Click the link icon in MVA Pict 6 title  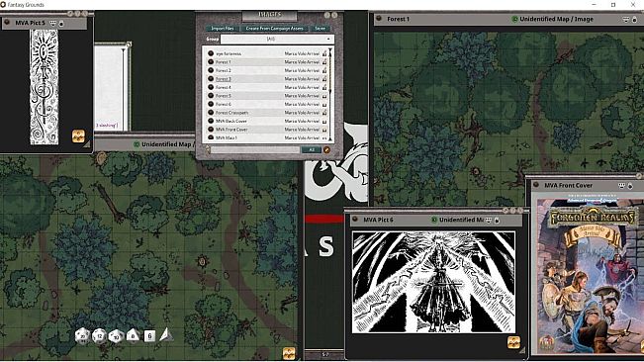pos(355,220)
